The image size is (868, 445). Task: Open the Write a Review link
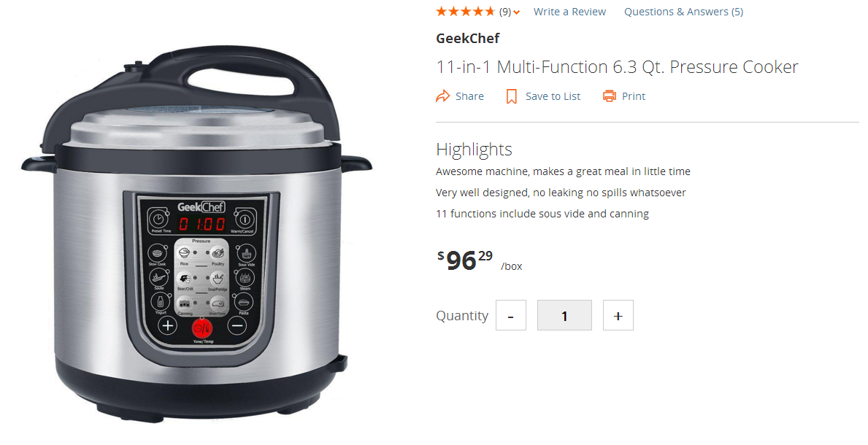pos(569,12)
